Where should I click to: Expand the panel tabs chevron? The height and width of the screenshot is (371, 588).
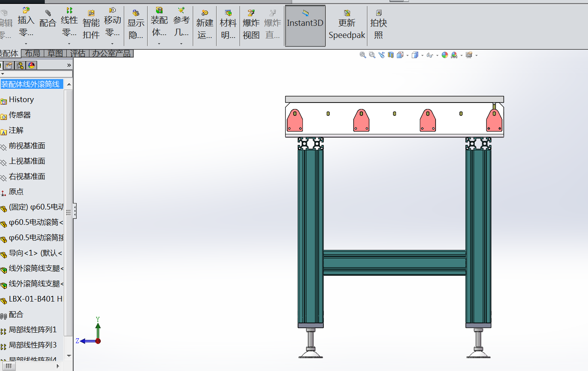point(69,65)
